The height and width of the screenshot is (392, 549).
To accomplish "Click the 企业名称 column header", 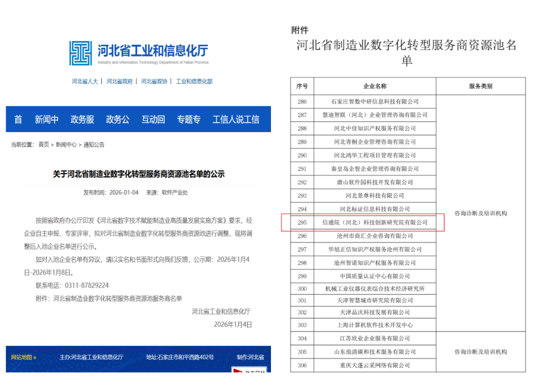I will (x=375, y=86).
